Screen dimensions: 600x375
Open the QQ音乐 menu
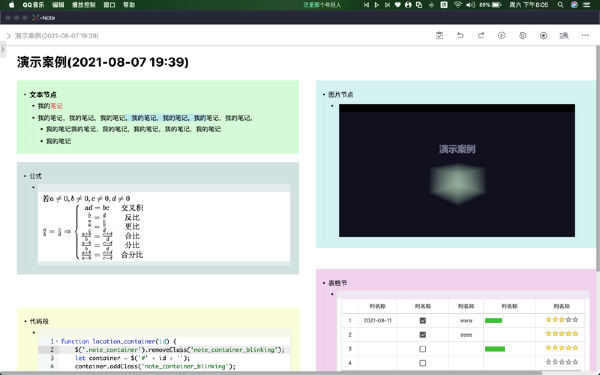pos(33,5)
